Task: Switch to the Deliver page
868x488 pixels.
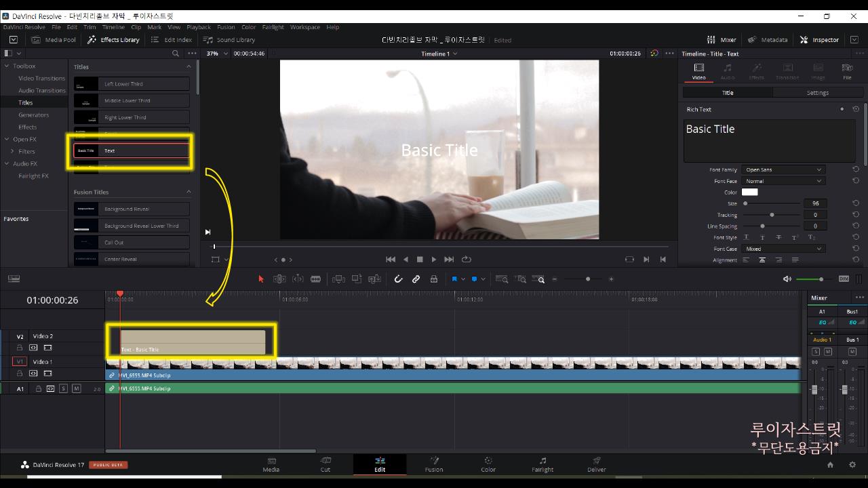Action: (x=597, y=464)
